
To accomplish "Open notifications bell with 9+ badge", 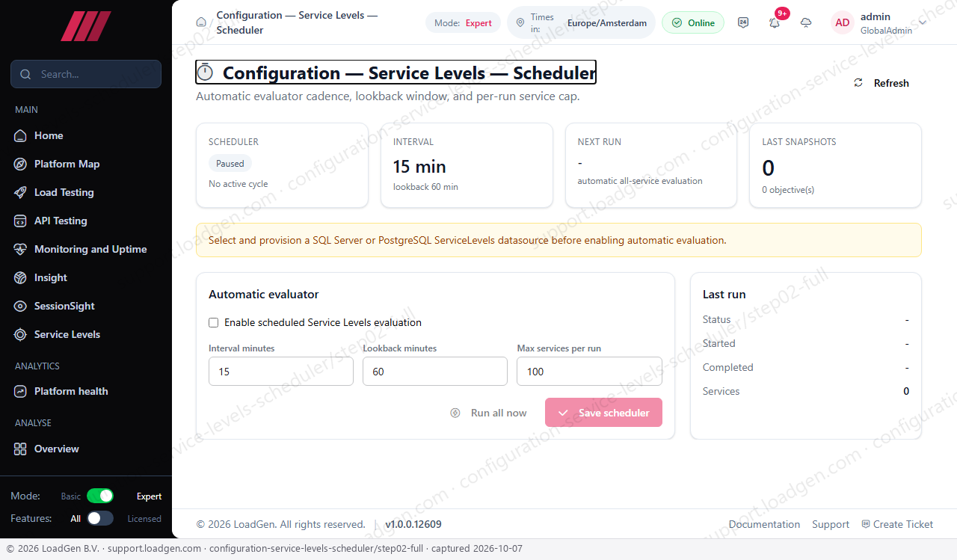I will click(775, 22).
